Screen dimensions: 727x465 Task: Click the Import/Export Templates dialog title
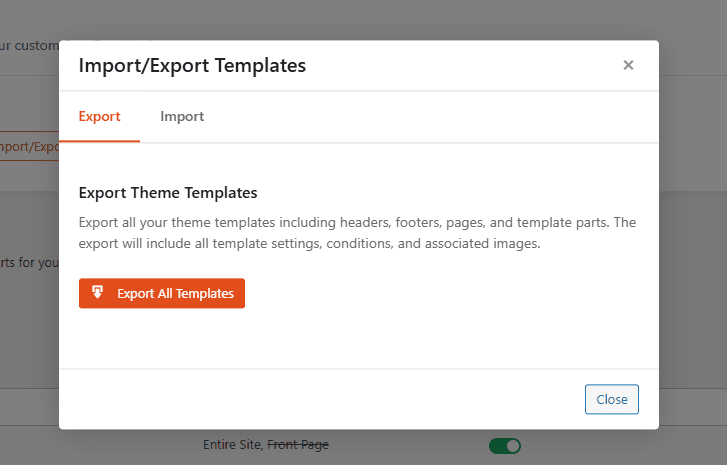[x=192, y=66]
